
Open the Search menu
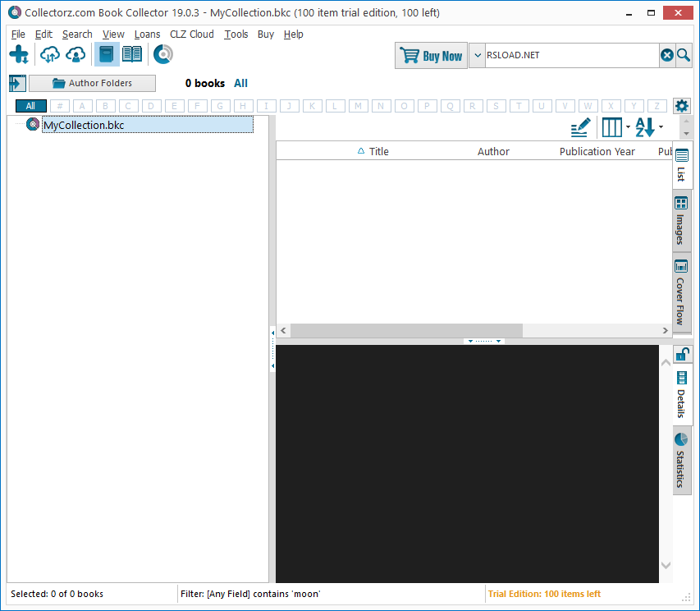tap(77, 34)
